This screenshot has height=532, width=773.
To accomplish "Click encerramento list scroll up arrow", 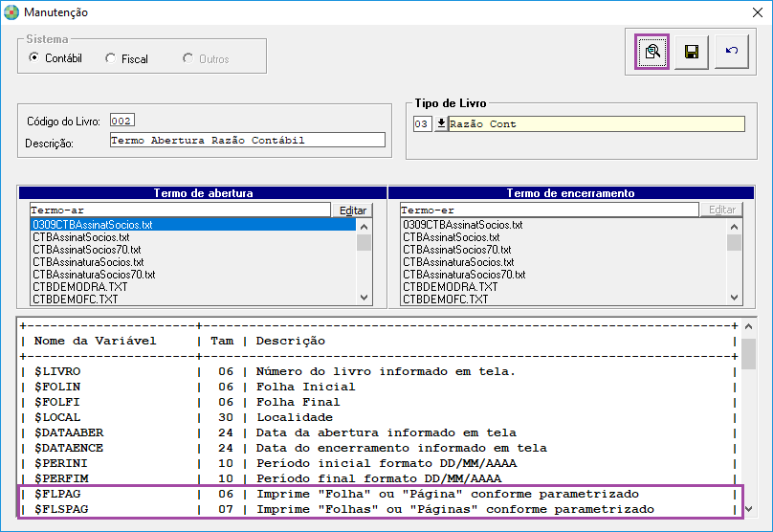I will click(734, 227).
